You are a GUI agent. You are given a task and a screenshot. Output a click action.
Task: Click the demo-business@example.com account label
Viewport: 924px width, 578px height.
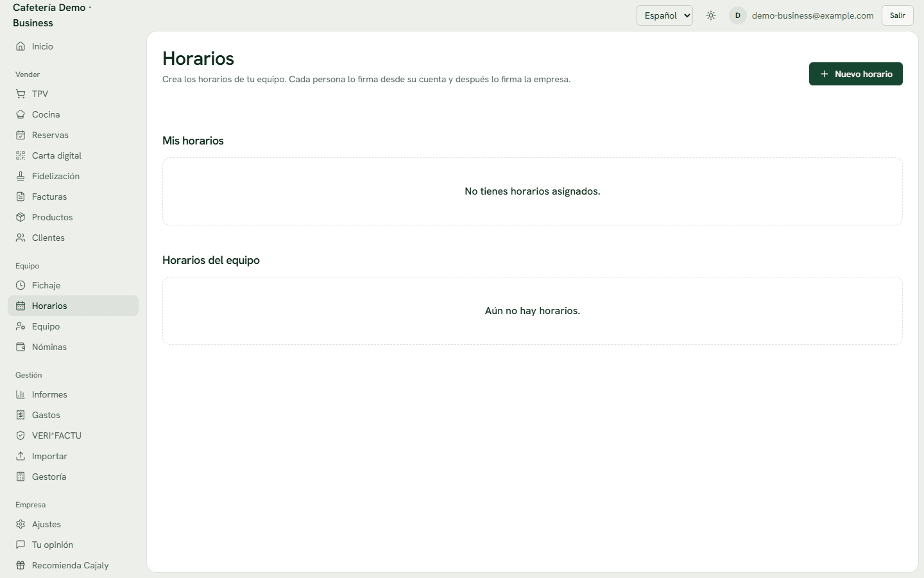(x=813, y=15)
